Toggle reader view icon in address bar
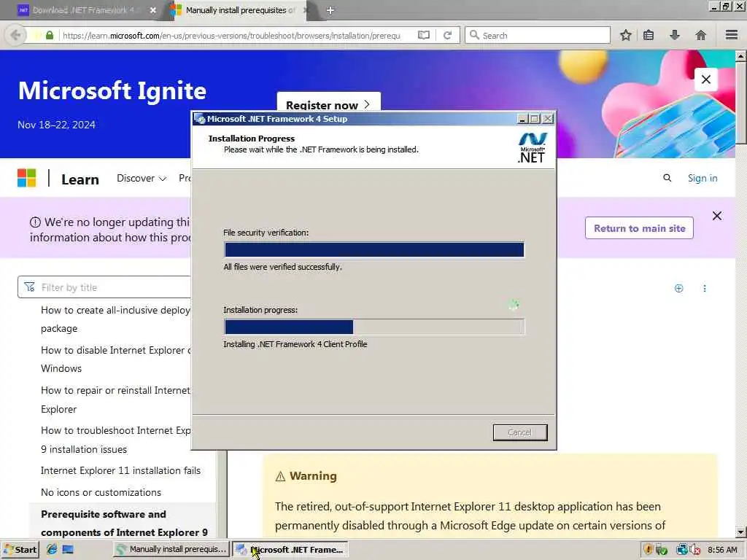747x560 pixels. click(424, 35)
